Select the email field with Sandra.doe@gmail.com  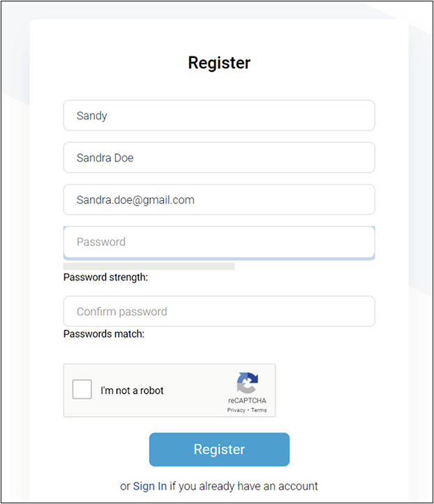click(219, 199)
